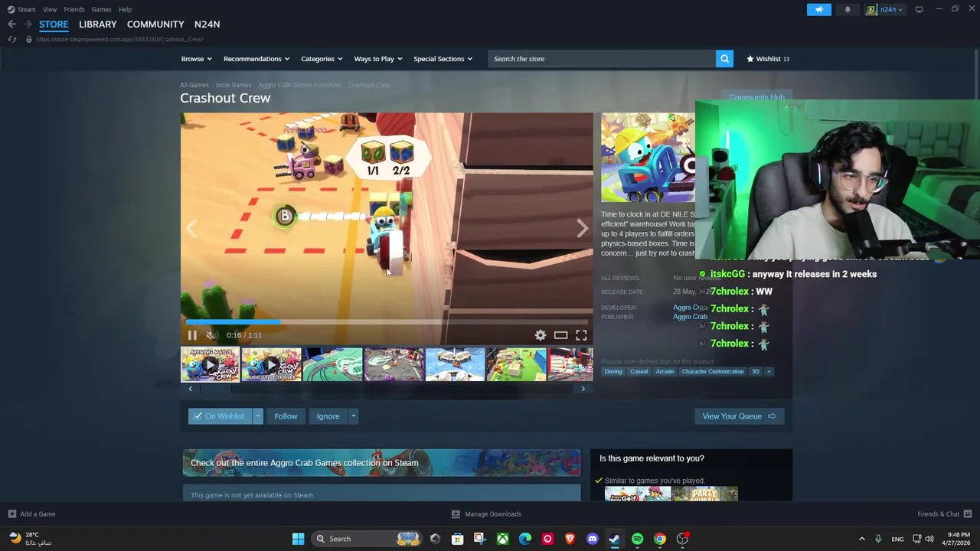
Task: Seek within the trailer progress bar
Action: 387,322
